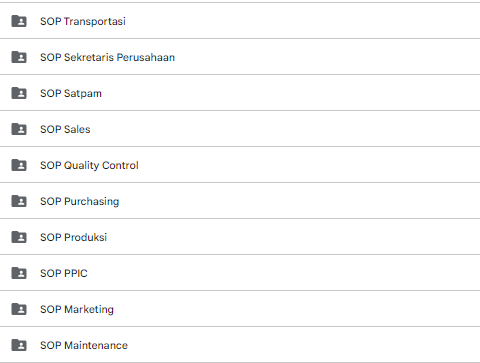Open the SOP Satpam folder name

coord(71,94)
